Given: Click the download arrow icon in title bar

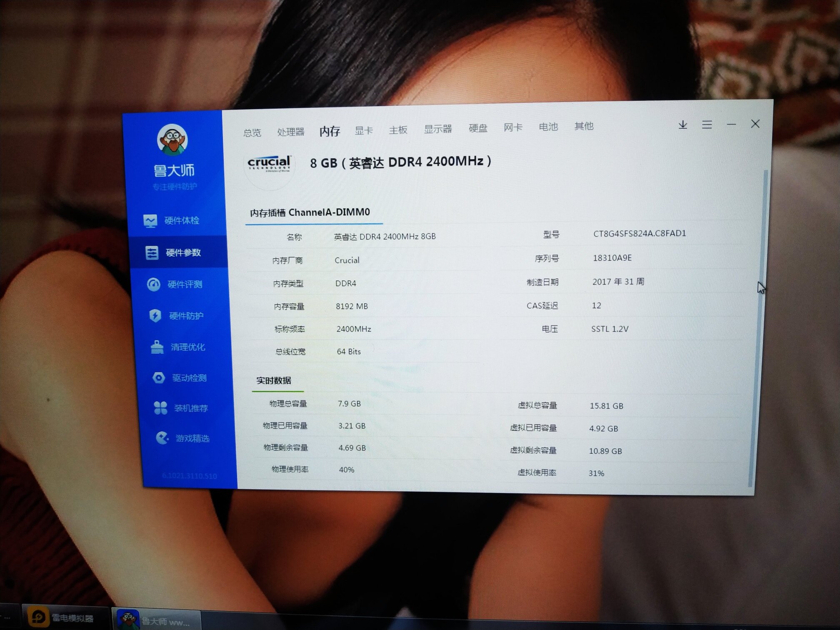Looking at the screenshot, I should [682, 125].
